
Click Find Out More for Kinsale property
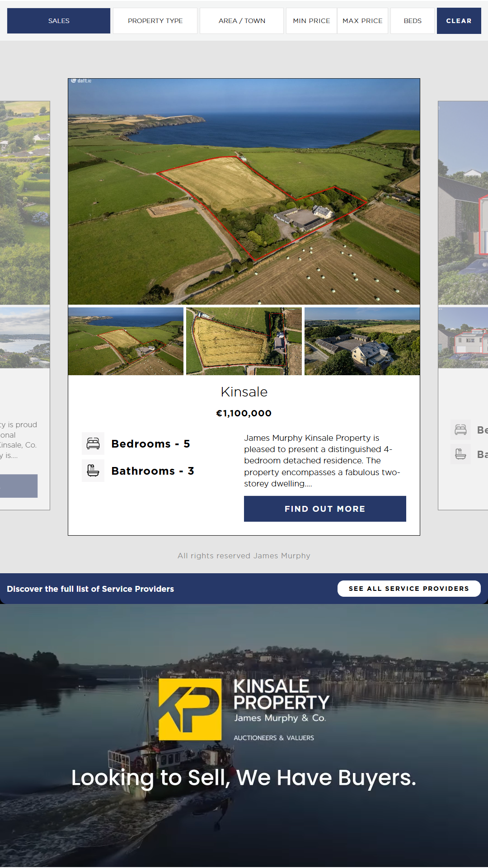pyautogui.click(x=325, y=509)
